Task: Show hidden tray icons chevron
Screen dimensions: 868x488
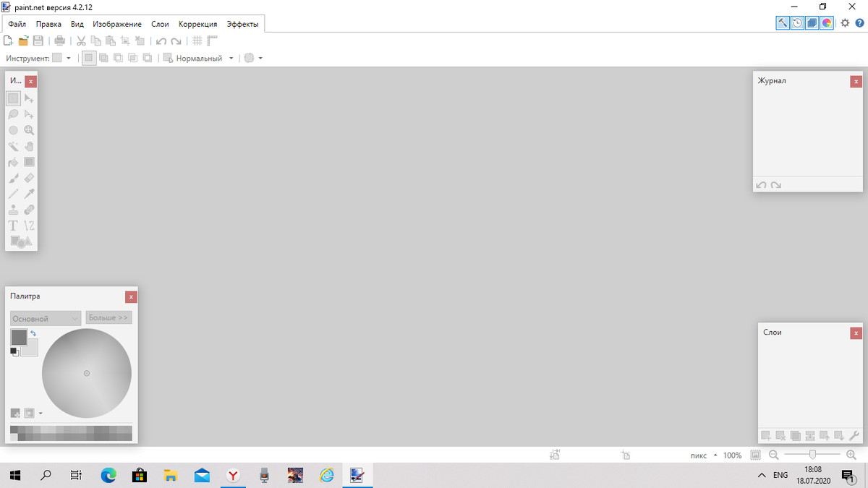Action: pos(761,476)
